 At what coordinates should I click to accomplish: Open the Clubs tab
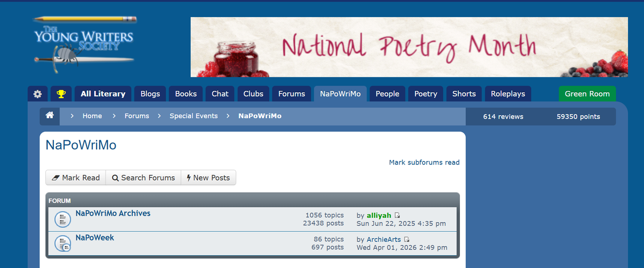pos(253,94)
